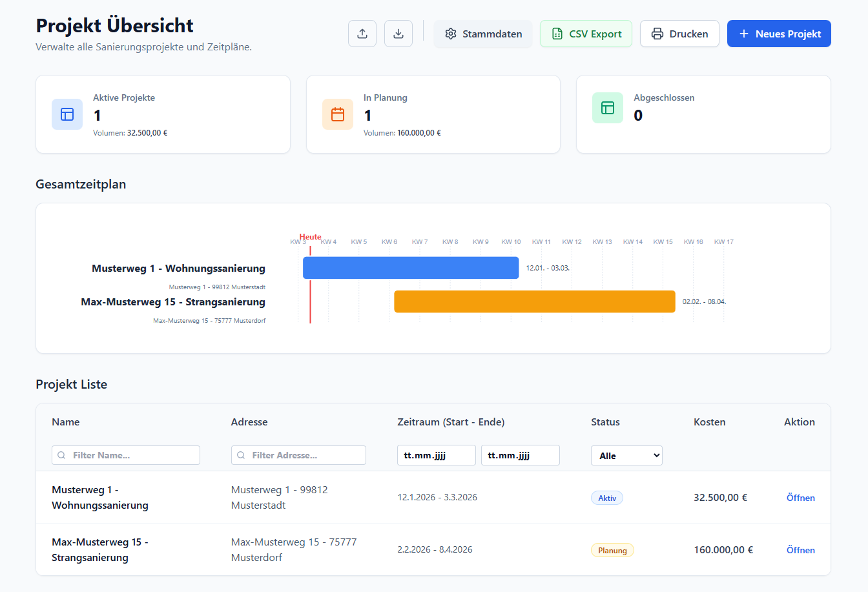Screen dimensions: 868x592
Task: Open the Status filter dropdown Alle
Action: pyautogui.click(x=626, y=455)
